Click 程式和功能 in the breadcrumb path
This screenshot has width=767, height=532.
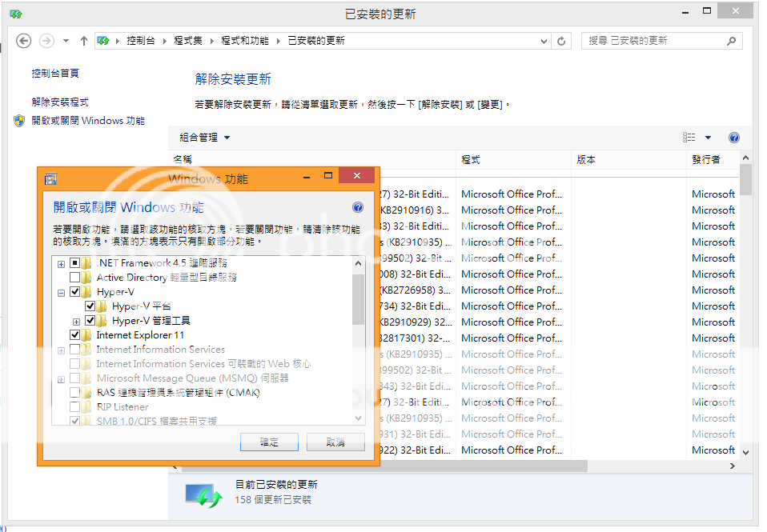[245, 41]
